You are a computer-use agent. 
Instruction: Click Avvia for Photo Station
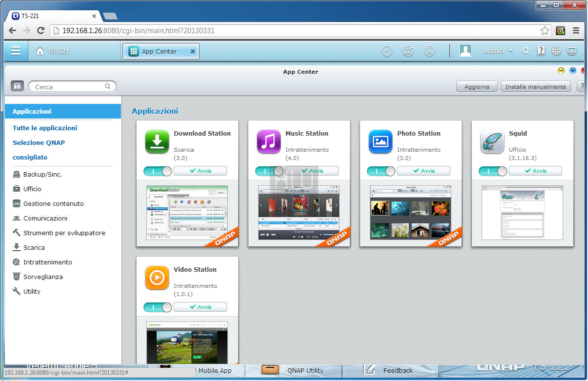(424, 171)
